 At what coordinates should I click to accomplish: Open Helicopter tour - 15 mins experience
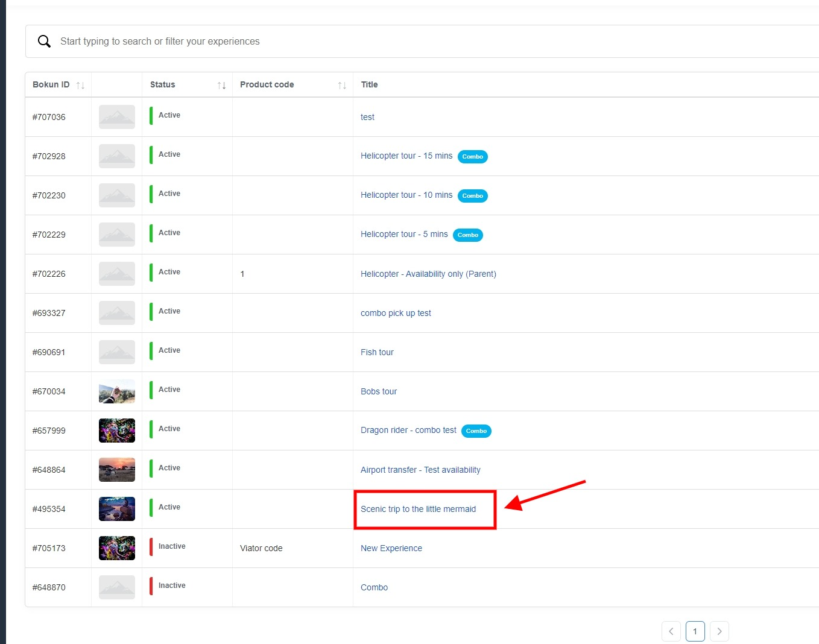click(406, 156)
